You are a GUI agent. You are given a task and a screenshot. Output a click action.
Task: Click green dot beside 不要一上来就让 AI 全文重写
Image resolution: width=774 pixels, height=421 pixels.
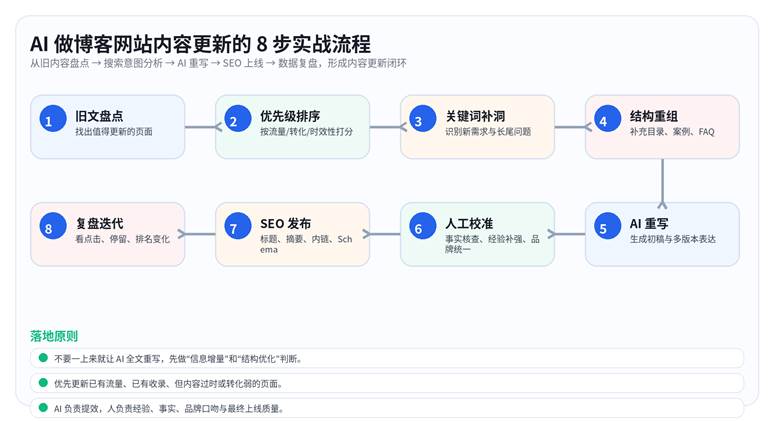pyautogui.click(x=43, y=357)
